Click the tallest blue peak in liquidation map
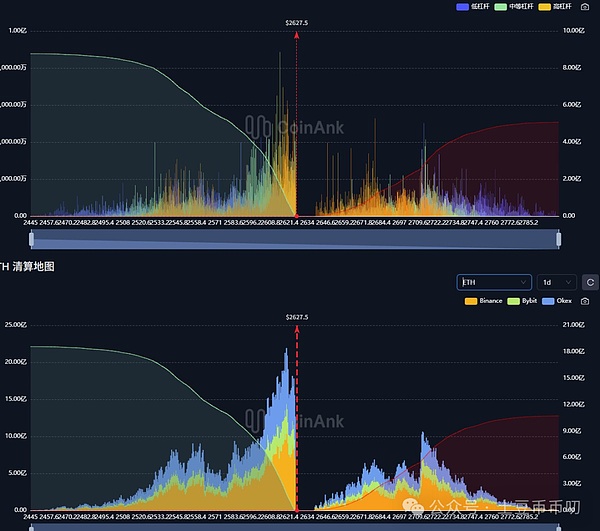600x531 pixels. [287, 352]
